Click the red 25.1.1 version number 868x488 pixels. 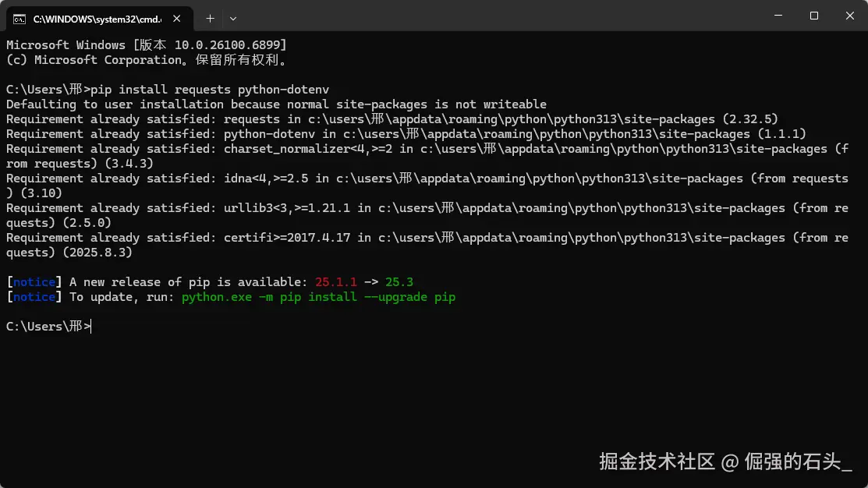coord(335,282)
